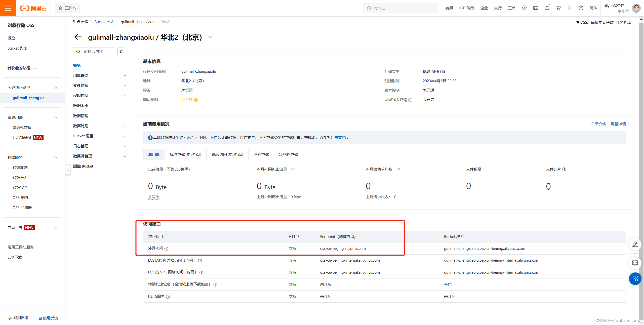Click the back arrow beside bucket name
This screenshot has width=644, height=325.
coord(78,37)
